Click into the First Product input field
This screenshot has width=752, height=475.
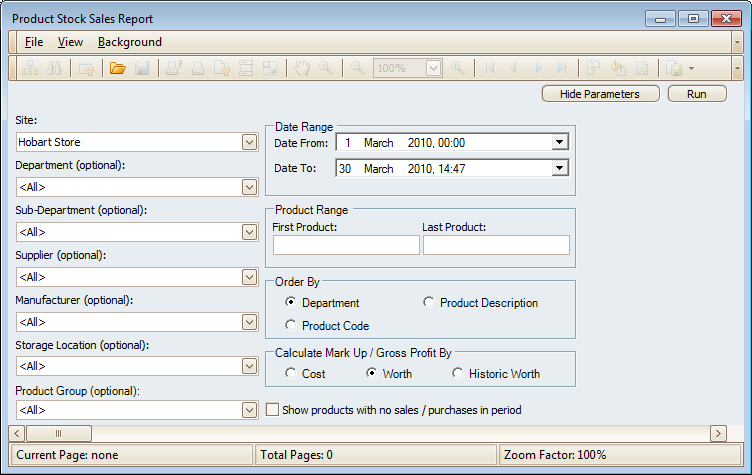346,245
